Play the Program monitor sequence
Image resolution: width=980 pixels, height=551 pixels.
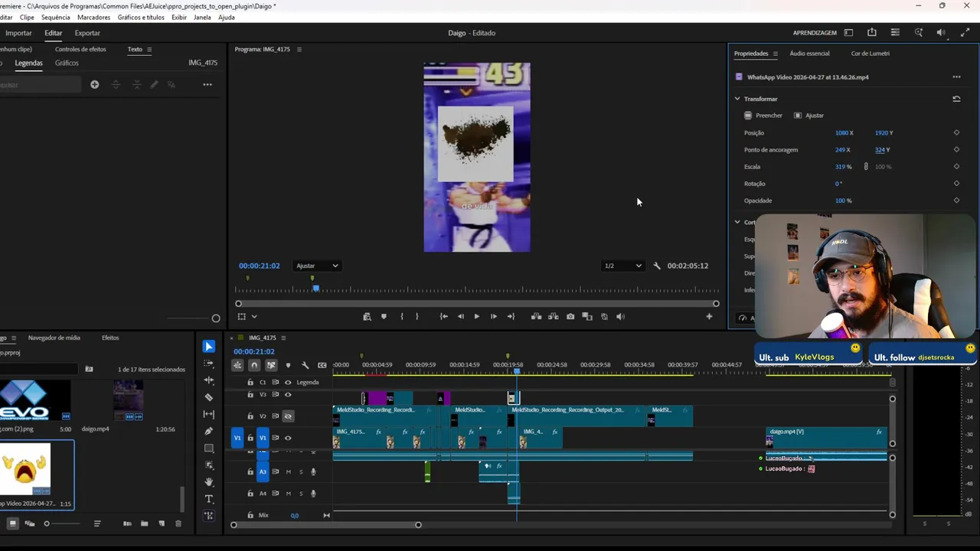tap(476, 316)
